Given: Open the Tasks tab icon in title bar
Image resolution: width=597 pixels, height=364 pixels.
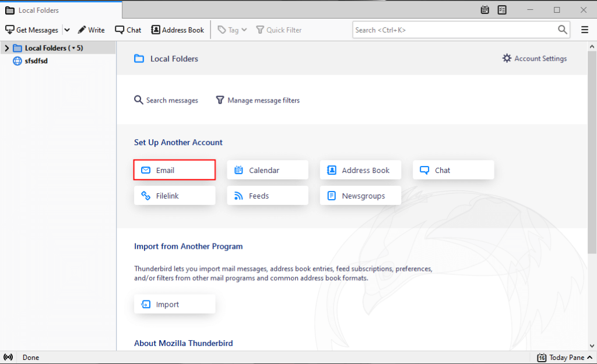Looking at the screenshot, I should coord(502,10).
